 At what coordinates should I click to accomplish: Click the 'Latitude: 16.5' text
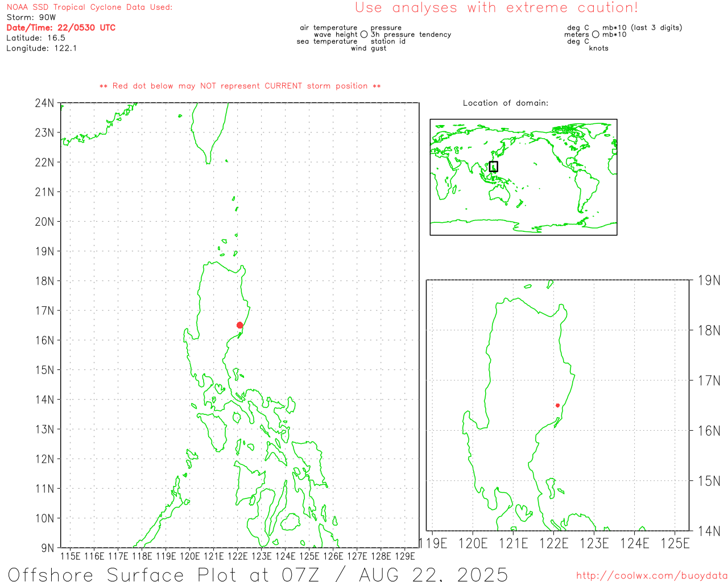coord(36,38)
